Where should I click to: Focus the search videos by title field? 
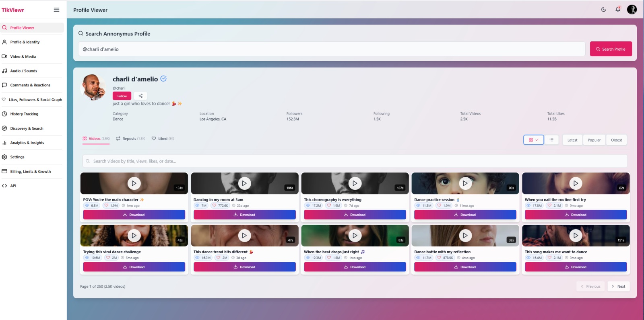click(355, 161)
